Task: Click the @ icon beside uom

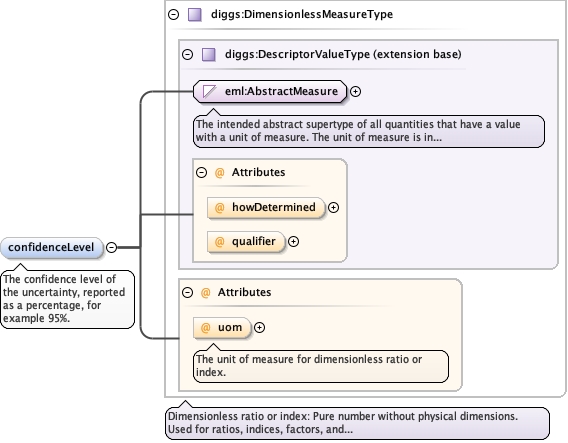Action: pyautogui.click(x=205, y=327)
